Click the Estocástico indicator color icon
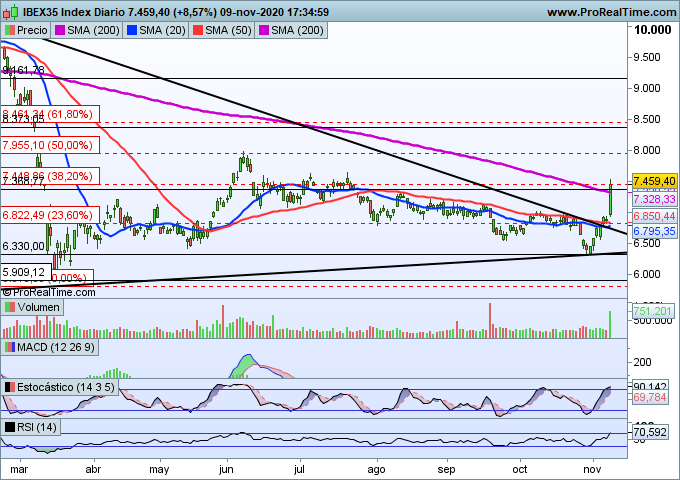 (10, 386)
